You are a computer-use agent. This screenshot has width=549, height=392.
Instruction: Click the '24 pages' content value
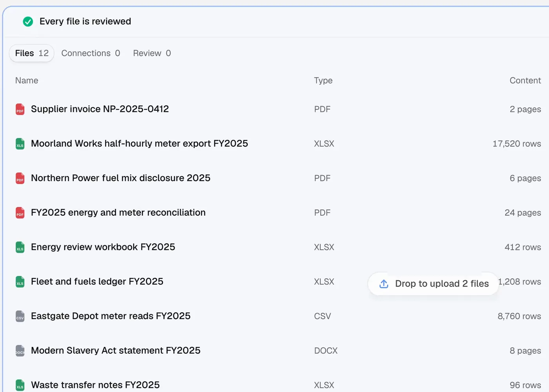(x=523, y=213)
